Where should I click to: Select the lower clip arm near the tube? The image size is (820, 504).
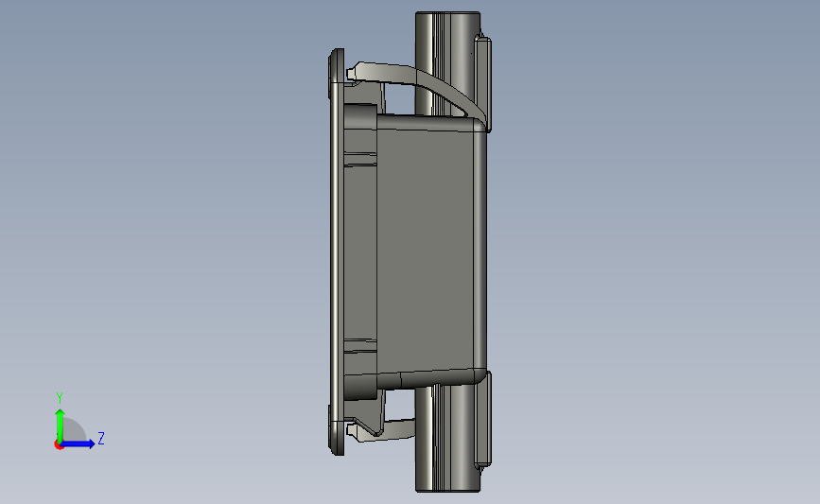381,430
